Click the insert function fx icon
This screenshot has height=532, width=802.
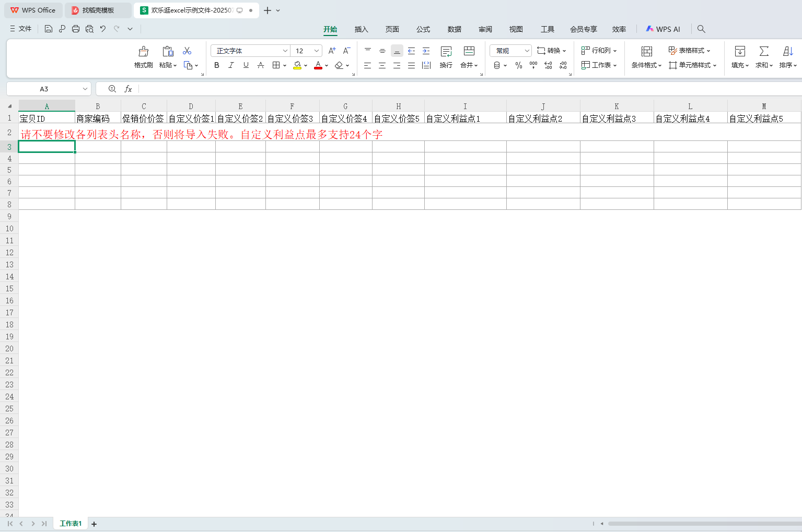(x=128, y=89)
